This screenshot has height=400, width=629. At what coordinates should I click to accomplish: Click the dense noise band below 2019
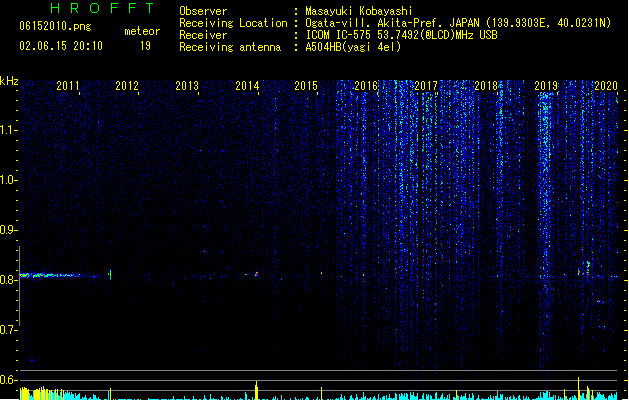tap(545, 229)
